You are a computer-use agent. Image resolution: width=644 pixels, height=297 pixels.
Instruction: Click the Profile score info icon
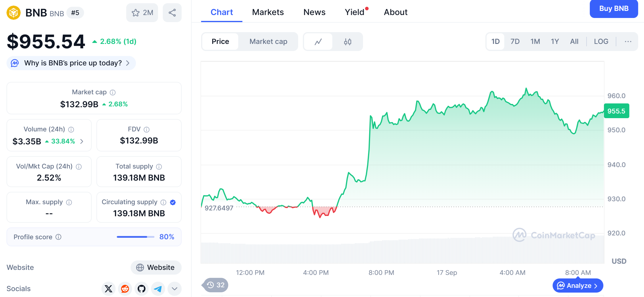click(x=58, y=237)
